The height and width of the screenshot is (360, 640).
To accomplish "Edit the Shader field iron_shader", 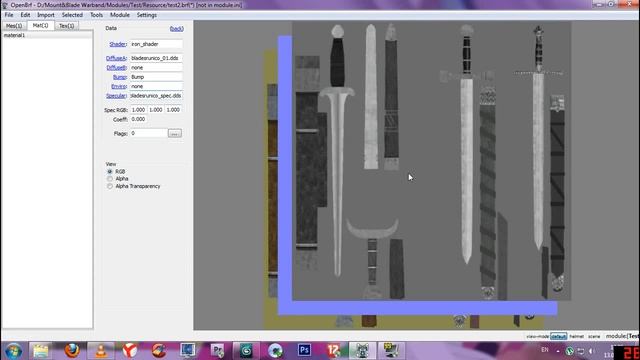I will 156,44.
